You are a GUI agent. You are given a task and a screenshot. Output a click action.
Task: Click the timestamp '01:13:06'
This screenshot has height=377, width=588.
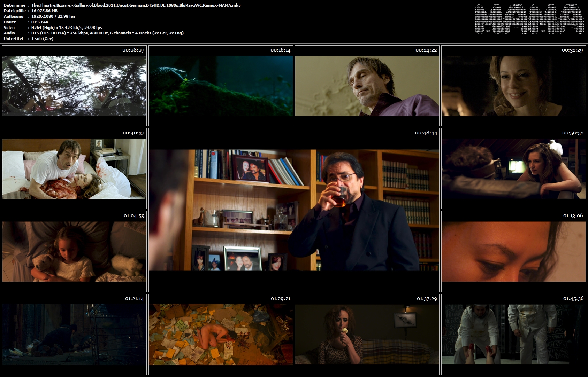coord(573,216)
